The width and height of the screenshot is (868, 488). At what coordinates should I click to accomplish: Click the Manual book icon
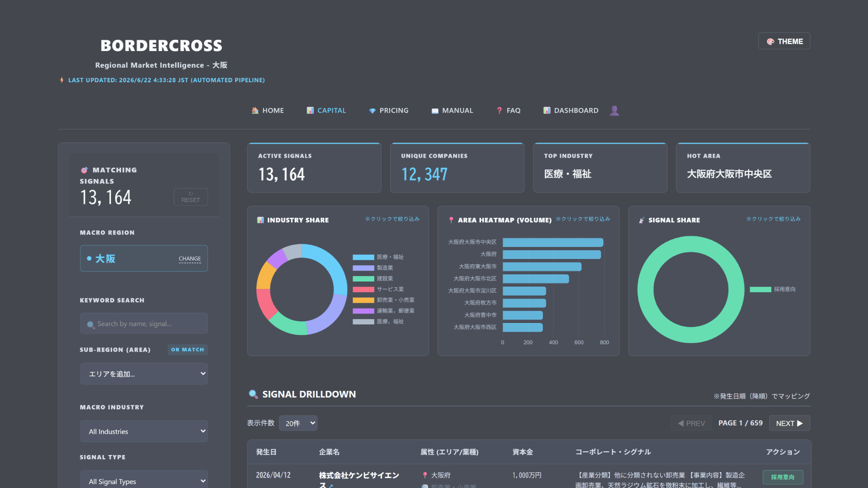tap(435, 111)
